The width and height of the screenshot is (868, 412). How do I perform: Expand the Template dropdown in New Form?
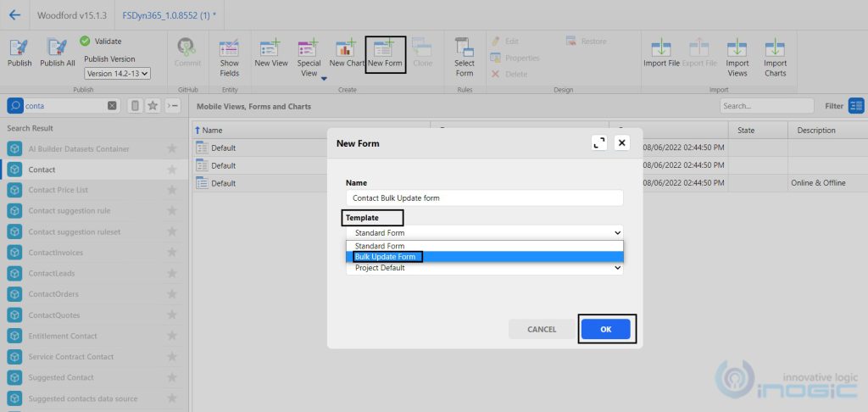[484, 231]
